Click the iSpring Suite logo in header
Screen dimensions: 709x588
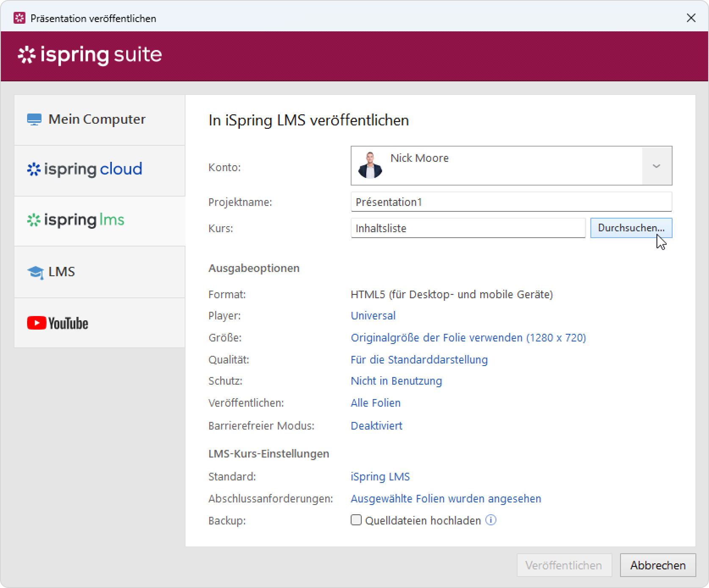pyautogui.click(x=90, y=55)
